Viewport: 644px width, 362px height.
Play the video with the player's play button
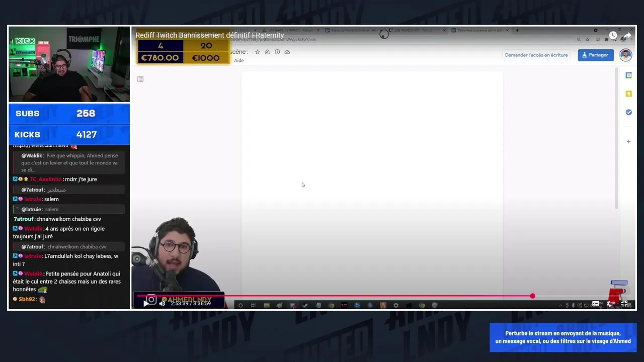pyautogui.click(x=146, y=303)
